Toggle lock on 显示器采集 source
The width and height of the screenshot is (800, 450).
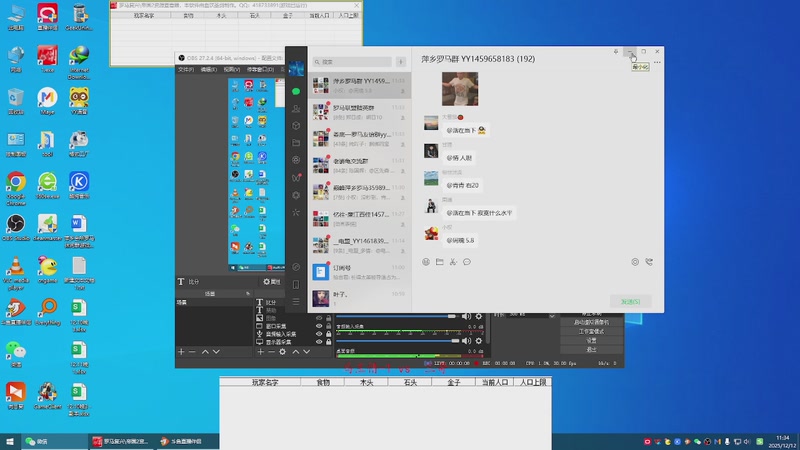(x=328, y=341)
